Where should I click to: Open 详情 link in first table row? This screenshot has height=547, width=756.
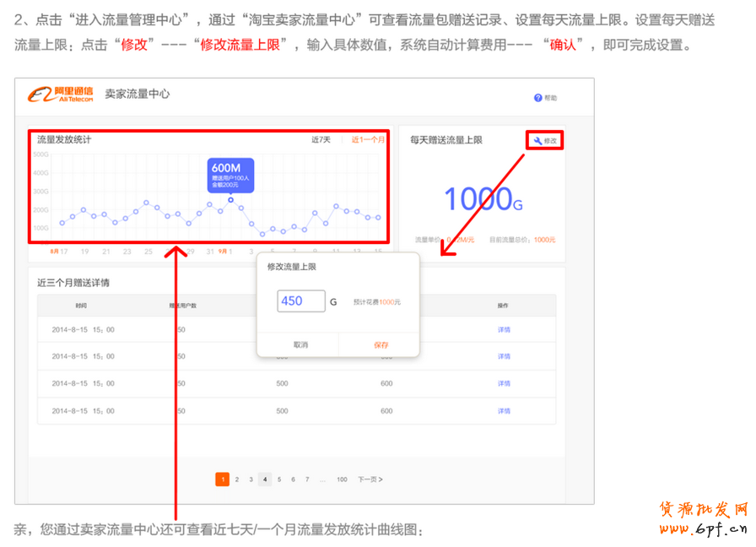tap(504, 330)
